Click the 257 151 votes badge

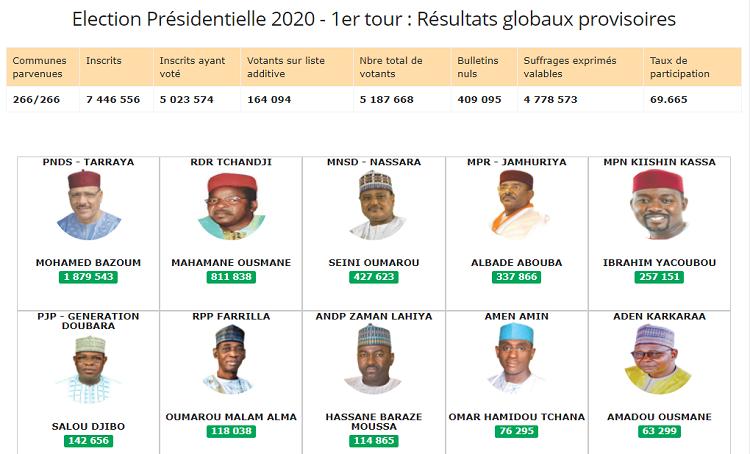pyautogui.click(x=659, y=277)
